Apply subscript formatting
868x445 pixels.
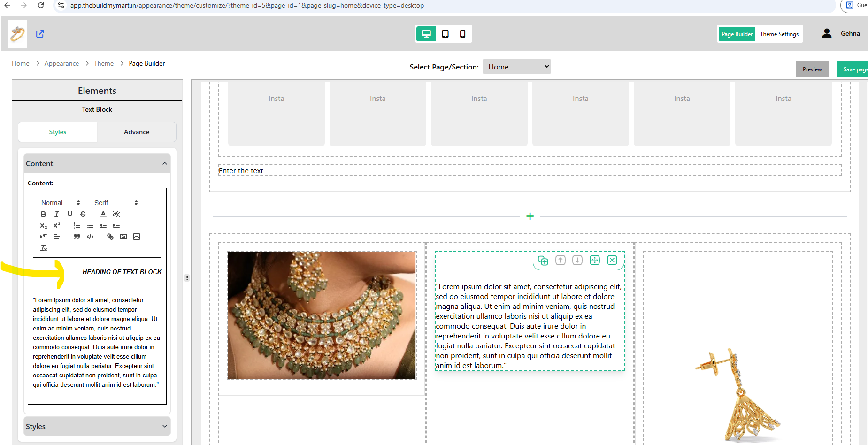(44, 225)
